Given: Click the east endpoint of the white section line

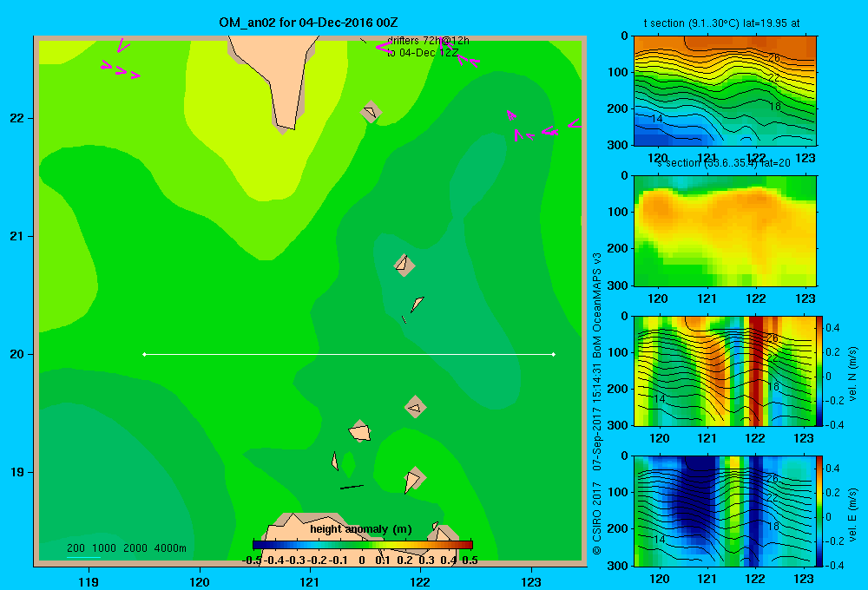Looking at the screenshot, I should click(x=554, y=354).
